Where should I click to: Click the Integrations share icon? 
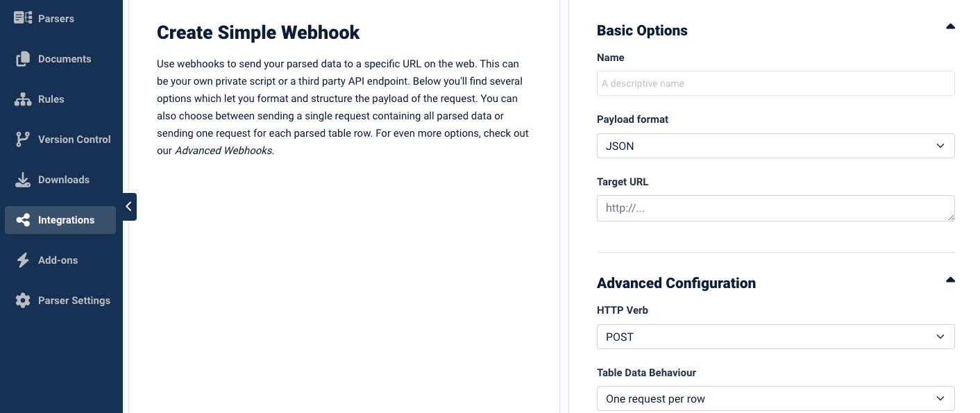[23, 220]
